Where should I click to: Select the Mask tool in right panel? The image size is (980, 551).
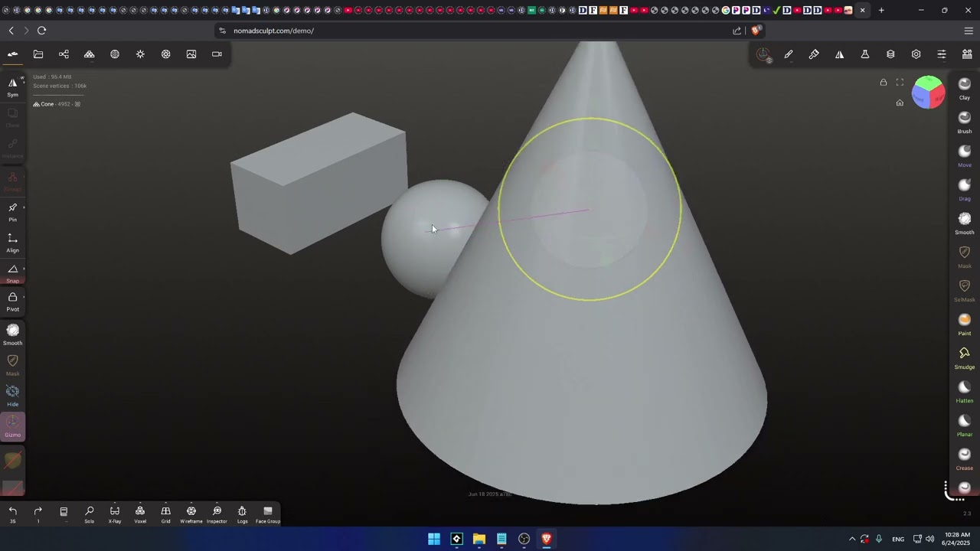(965, 256)
